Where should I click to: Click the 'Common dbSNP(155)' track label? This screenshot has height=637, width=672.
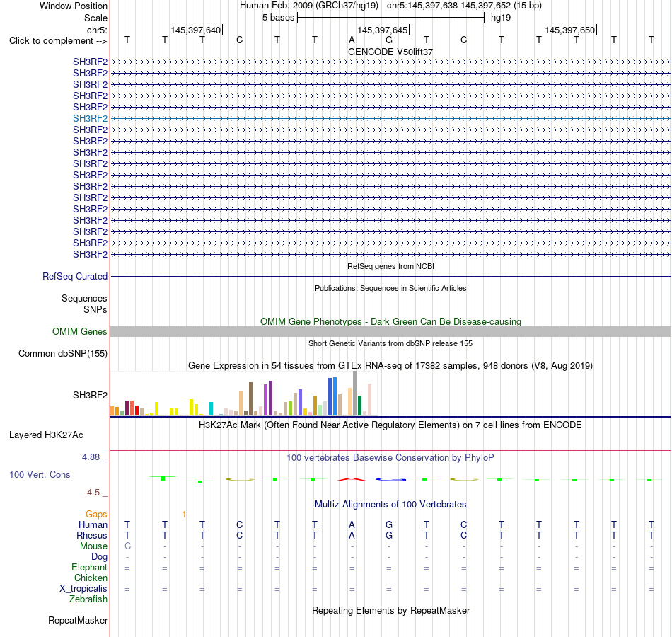pyautogui.click(x=63, y=353)
